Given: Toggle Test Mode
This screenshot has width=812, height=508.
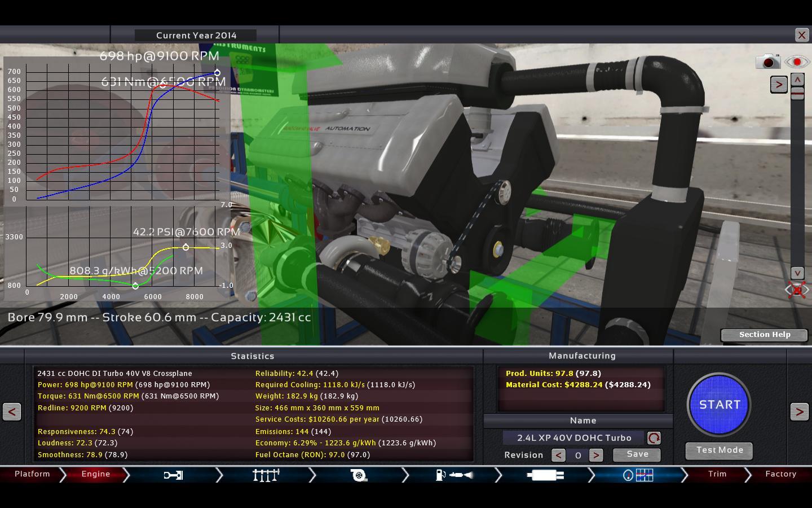Looking at the screenshot, I should 719,450.
